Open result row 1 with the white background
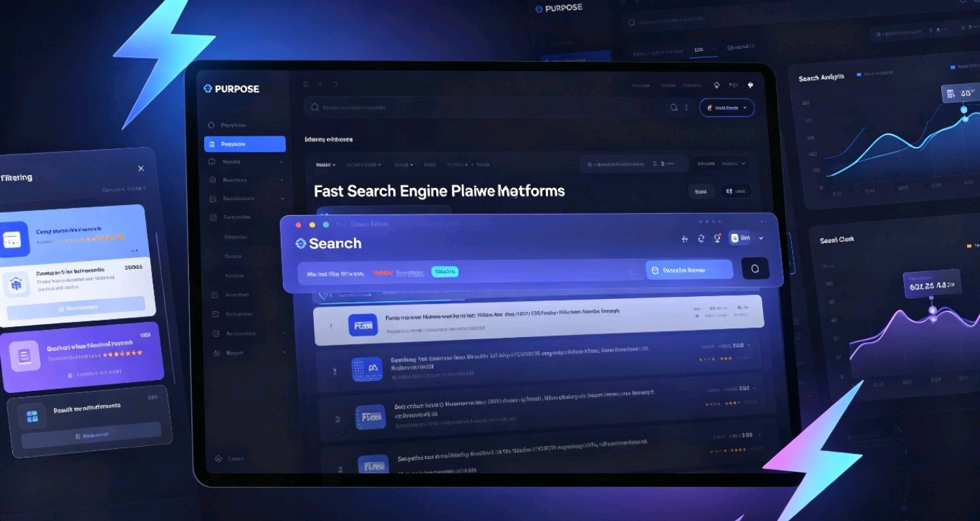This screenshot has height=521, width=980. coord(538,320)
